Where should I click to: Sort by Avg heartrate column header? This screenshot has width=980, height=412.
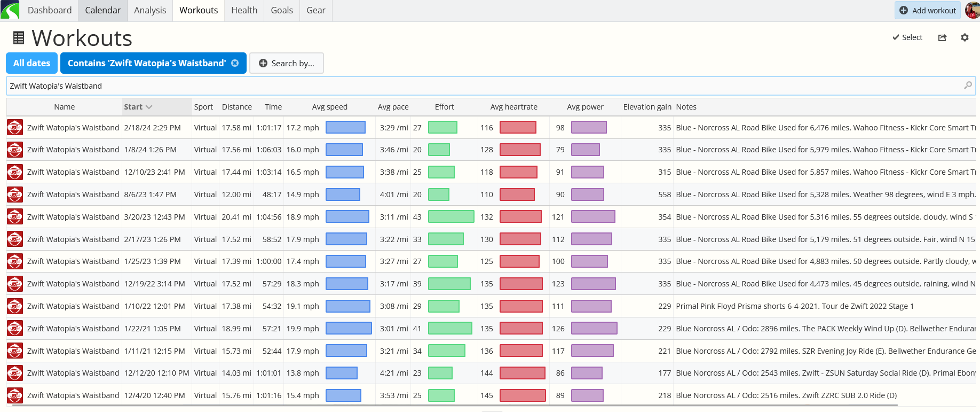pyautogui.click(x=513, y=107)
